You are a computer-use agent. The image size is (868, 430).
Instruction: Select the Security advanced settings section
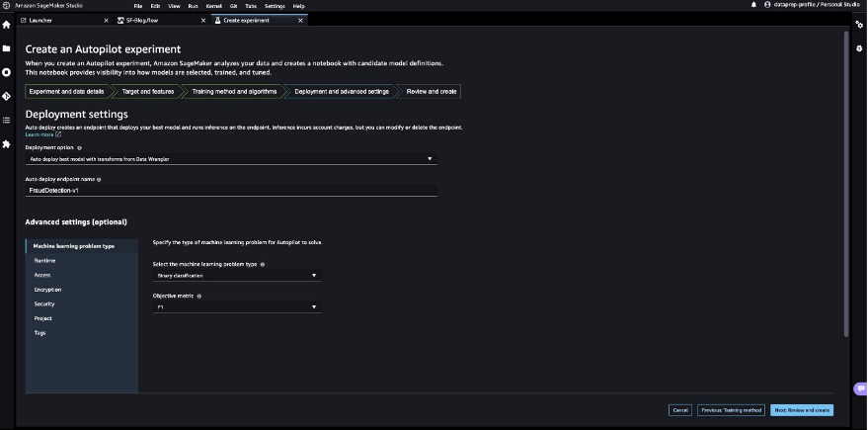[x=82, y=303]
